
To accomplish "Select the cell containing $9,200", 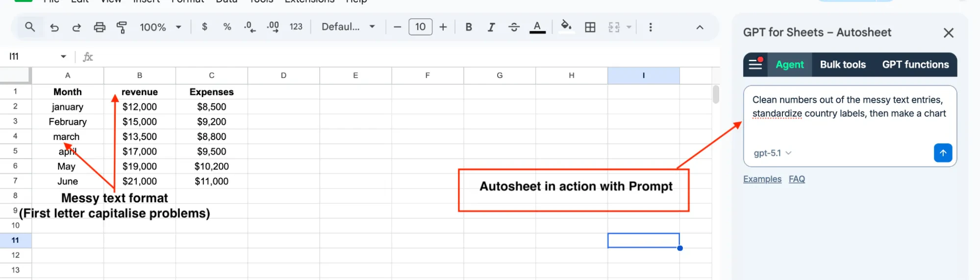I will (212, 122).
